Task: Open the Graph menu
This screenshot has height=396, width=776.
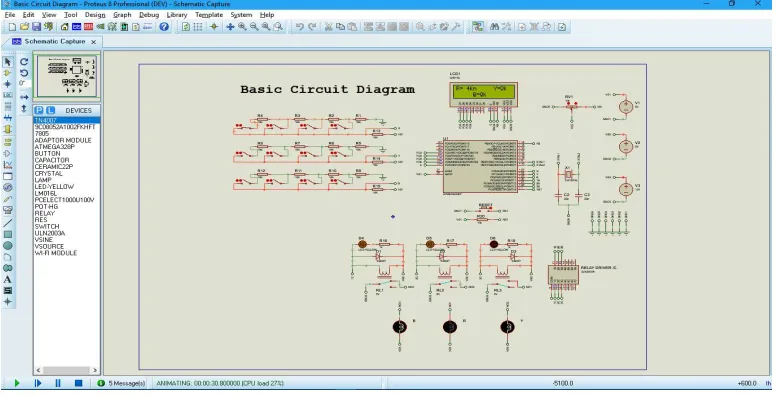Action: [x=122, y=15]
